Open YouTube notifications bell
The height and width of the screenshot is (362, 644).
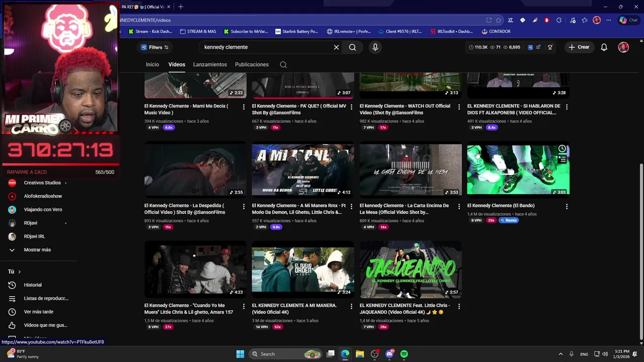pos(604,47)
